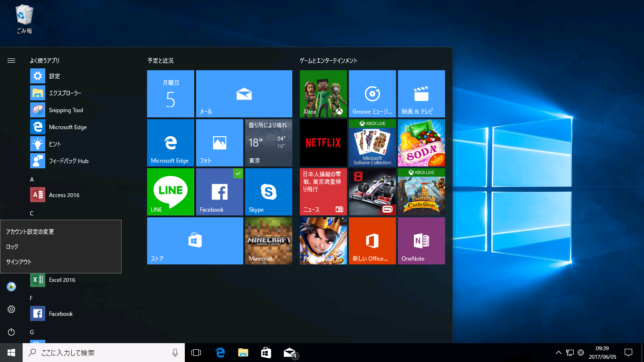Open the Facebook tile
Screen dimensions: 644x362
220,192
